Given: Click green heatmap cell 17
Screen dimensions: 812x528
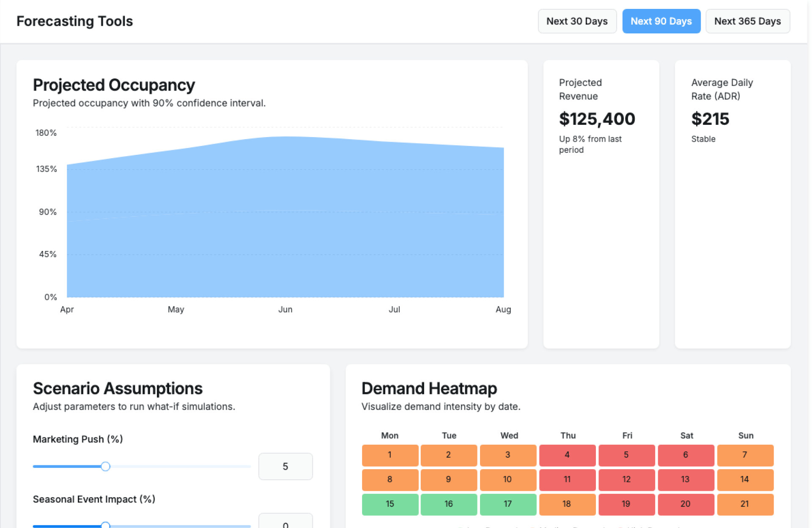Looking at the screenshot, I should 507,504.
